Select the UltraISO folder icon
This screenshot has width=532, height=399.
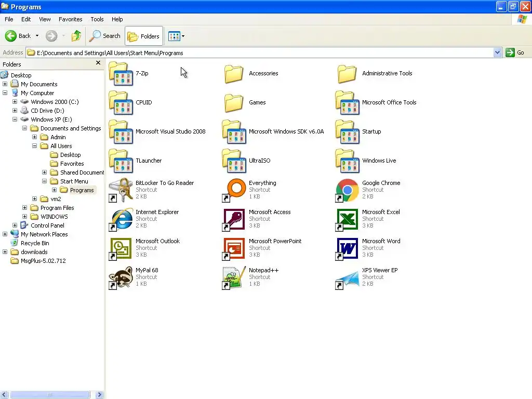(234, 161)
